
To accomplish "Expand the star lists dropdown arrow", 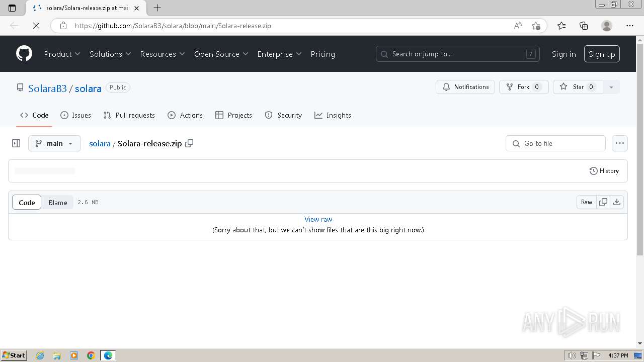I will (x=611, y=87).
